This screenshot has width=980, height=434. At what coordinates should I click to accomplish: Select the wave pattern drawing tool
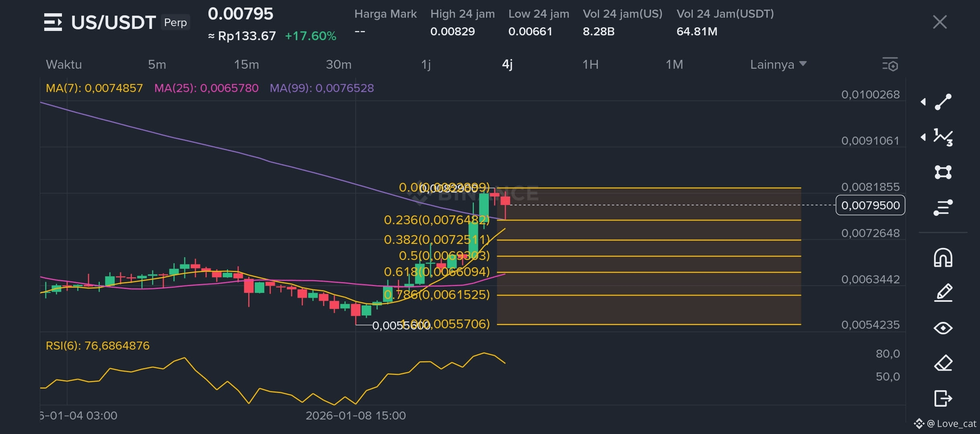pyautogui.click(x=943, y=137)
